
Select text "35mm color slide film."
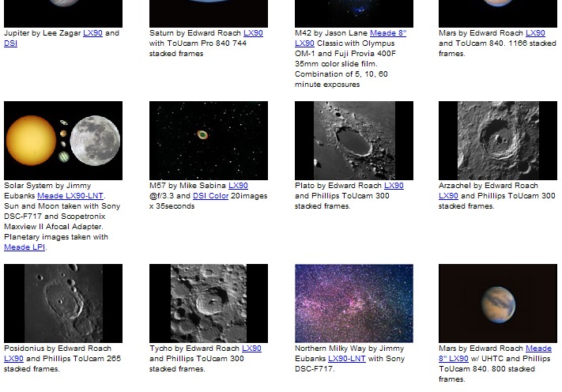click(x=336, y=64)
